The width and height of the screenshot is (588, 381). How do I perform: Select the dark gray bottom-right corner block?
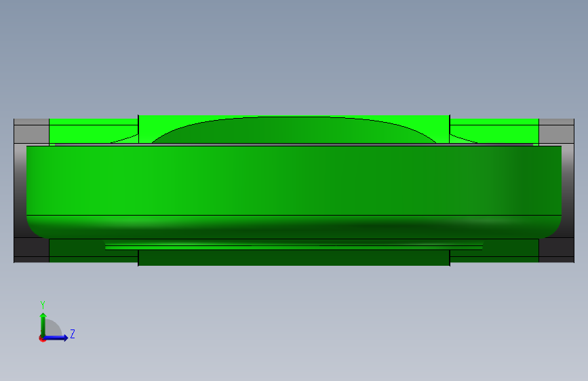click(556, 249)
